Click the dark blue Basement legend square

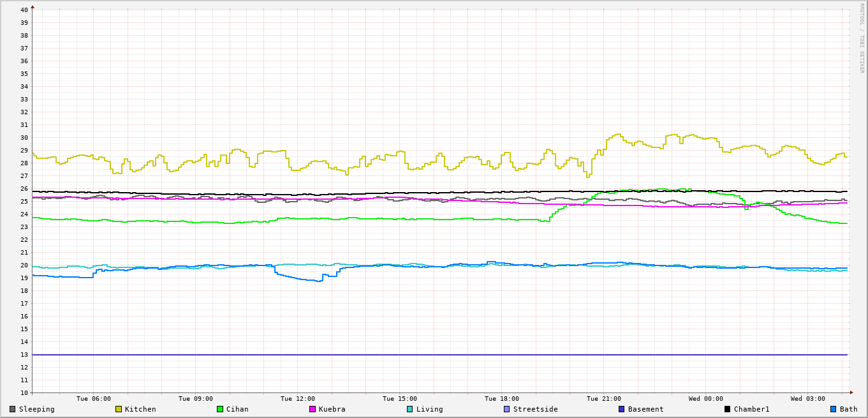click(x=622, y=409)
